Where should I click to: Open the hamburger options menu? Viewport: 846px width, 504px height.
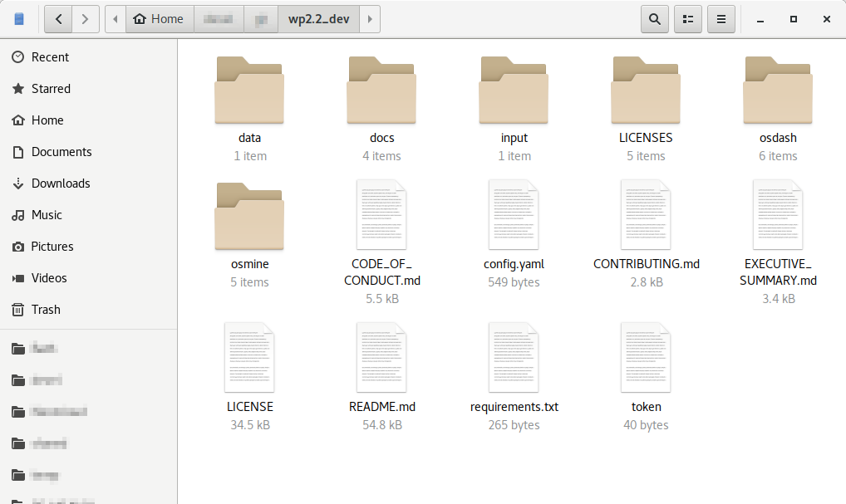click(721, 19)
